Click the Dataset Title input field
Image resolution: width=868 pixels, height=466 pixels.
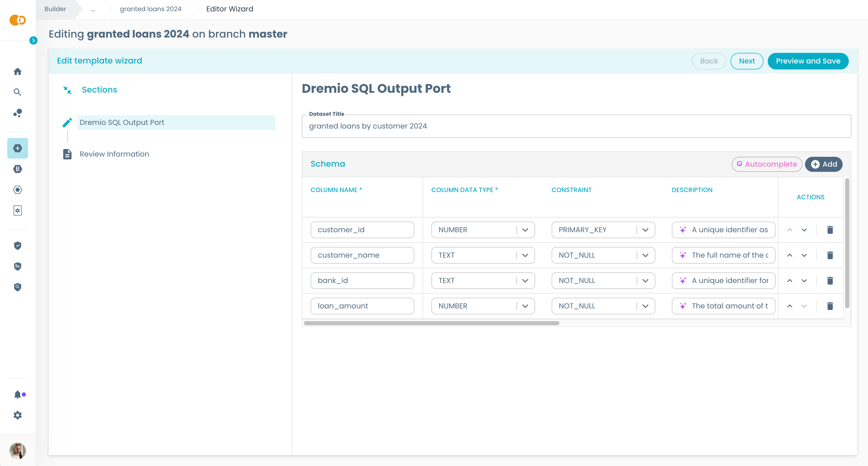[576, 126]
